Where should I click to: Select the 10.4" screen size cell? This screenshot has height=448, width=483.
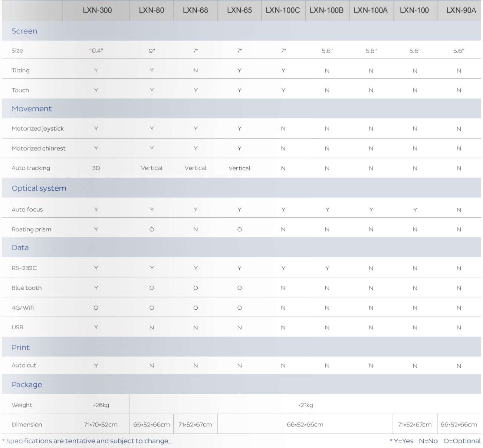[x=96, y=51]
